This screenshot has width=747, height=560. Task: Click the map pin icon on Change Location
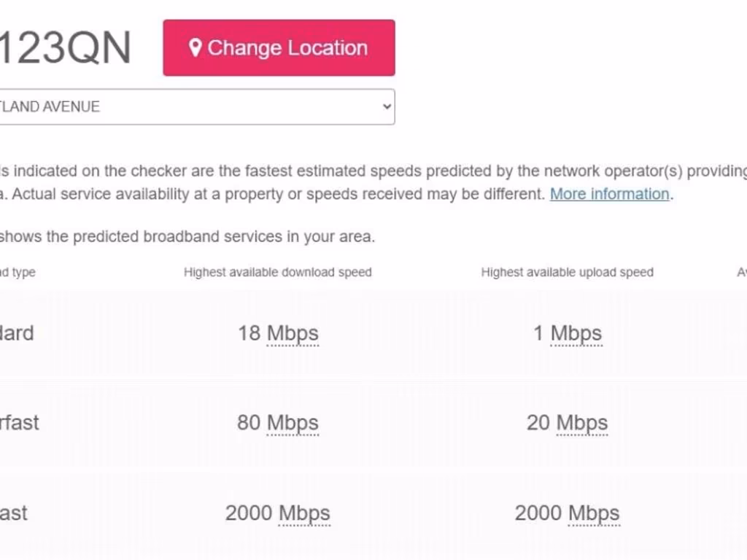click(195, 48)
